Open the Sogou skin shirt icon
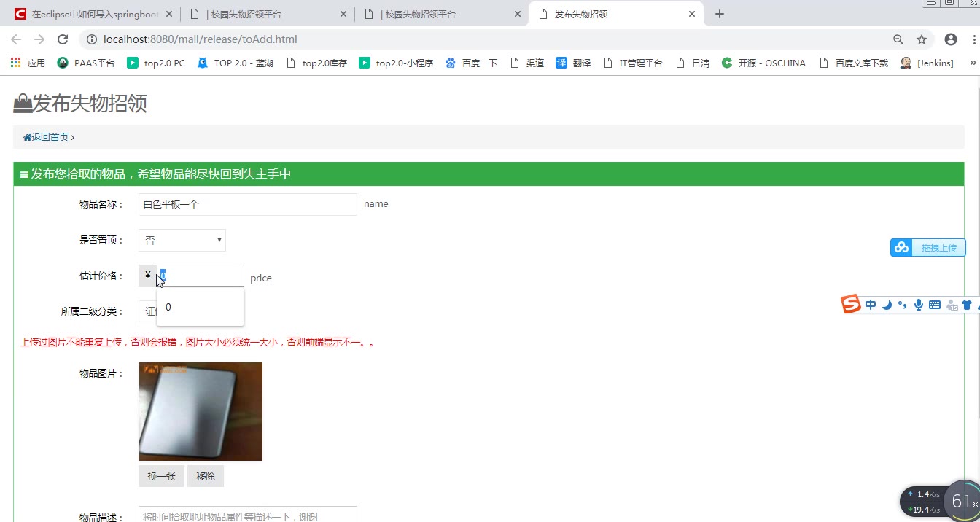This screenshot has width=980, height=522. coord(967,305)
